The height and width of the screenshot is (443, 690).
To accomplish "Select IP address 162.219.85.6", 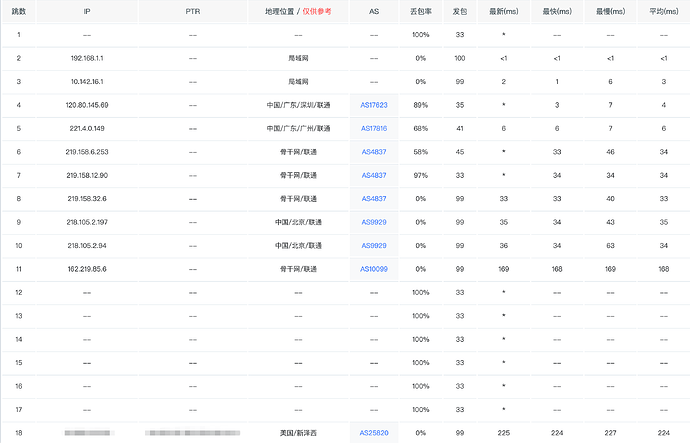I will tap(87, 269).
